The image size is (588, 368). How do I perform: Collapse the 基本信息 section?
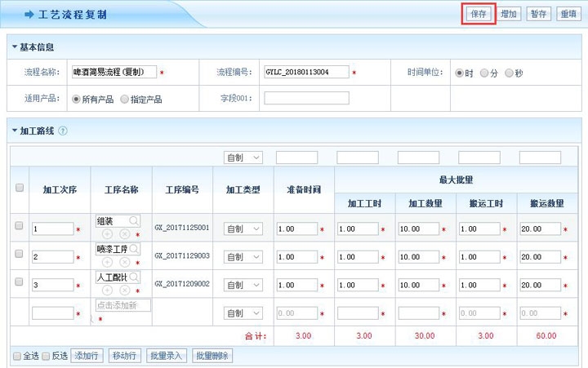pos(15,47)
